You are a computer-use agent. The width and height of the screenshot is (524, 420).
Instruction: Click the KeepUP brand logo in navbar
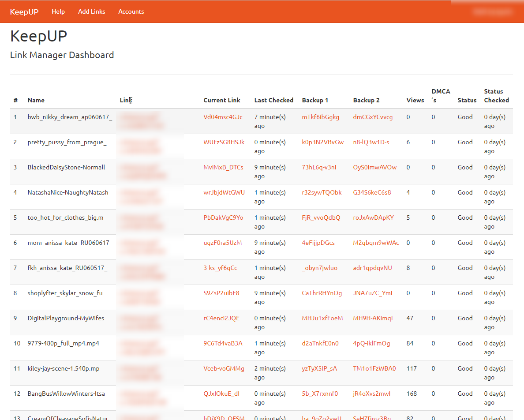pyautogui.click(x=24, y=11)
